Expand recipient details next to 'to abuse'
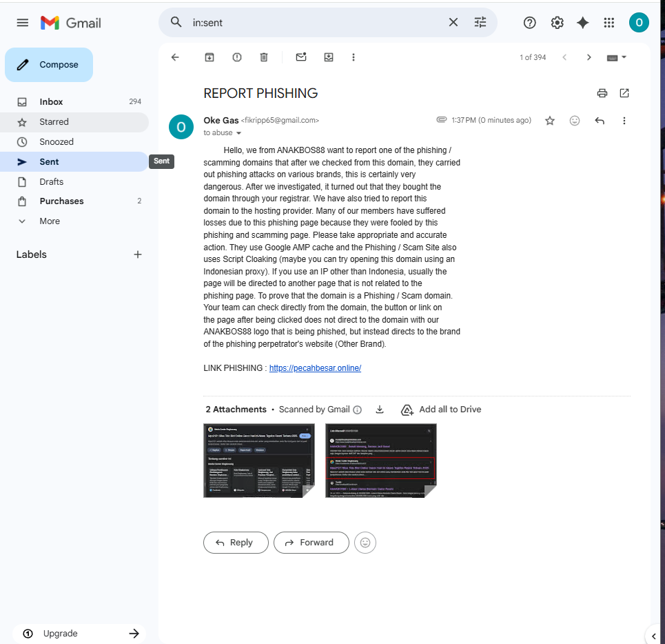665x644 pixels. click(x=238, y=133)
